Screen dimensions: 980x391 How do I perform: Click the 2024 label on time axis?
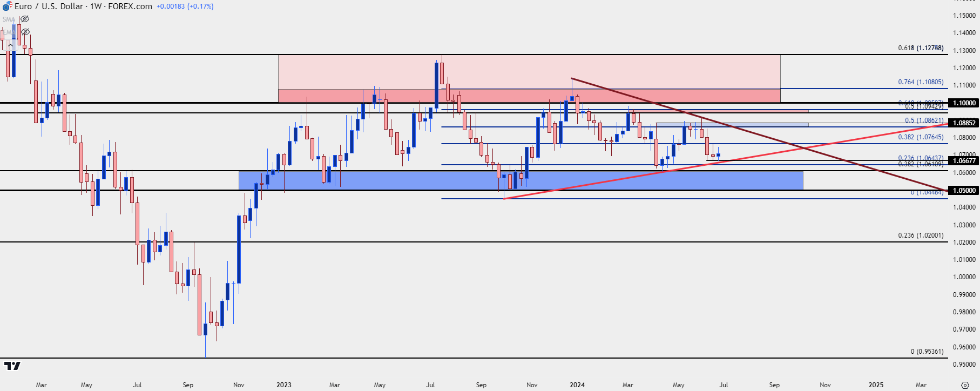point(577,385)
